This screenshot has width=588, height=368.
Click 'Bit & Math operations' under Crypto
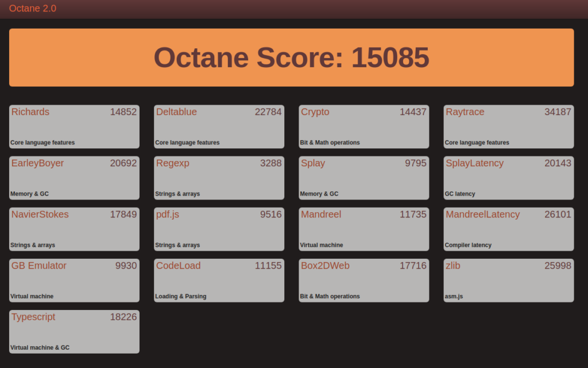(330, 143)
